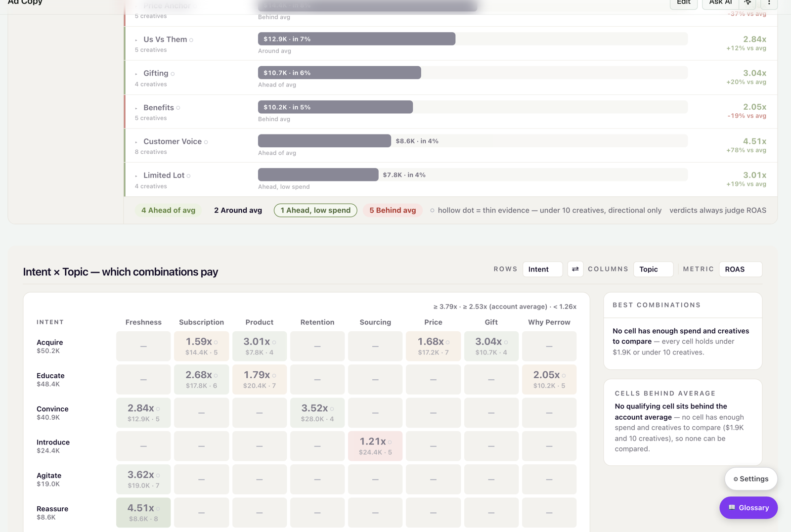Select the $12.9K Us Vs Them spend bar
Screen dimensions: 791x532
[x=356, y=39]
